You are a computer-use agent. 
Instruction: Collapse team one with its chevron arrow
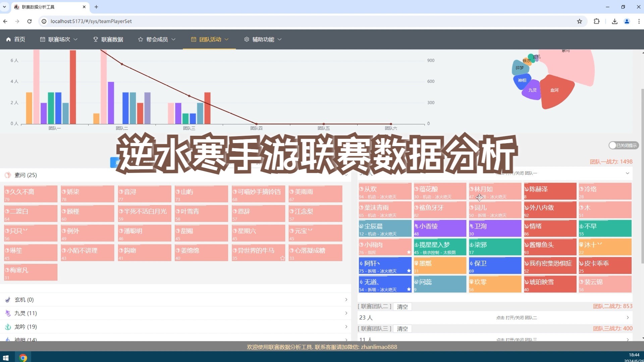[x=627, y=173]
